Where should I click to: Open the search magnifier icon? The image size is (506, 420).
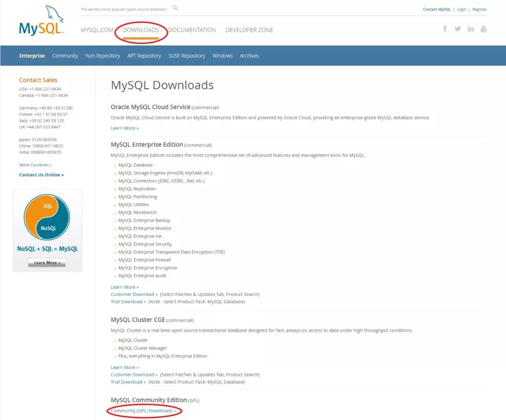point(175,8)
